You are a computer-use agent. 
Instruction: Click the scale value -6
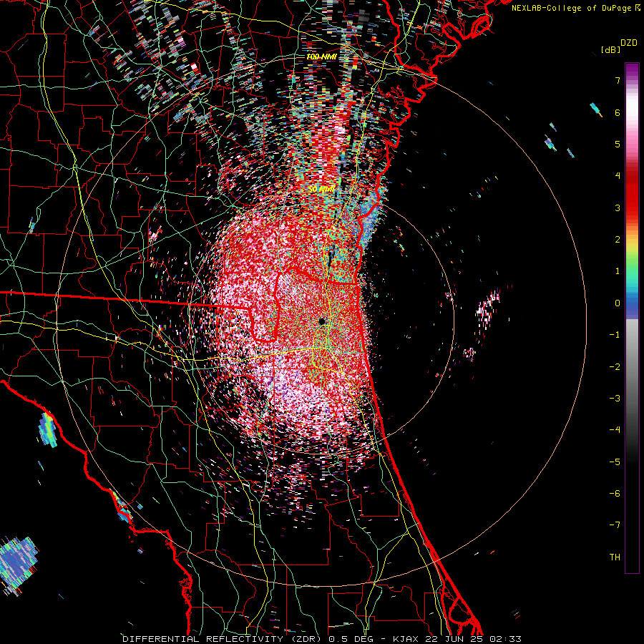615,494
